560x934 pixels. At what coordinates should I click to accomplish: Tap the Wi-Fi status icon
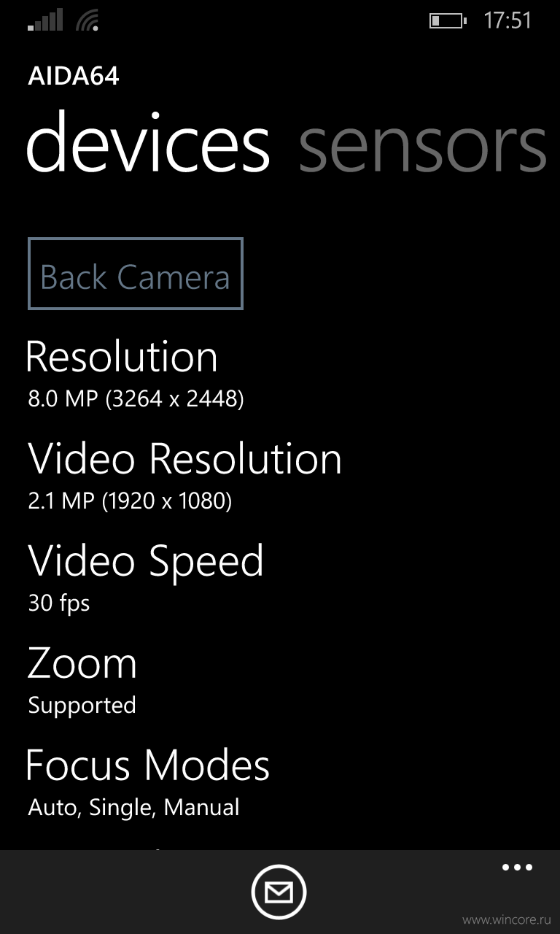coord(87,20)
